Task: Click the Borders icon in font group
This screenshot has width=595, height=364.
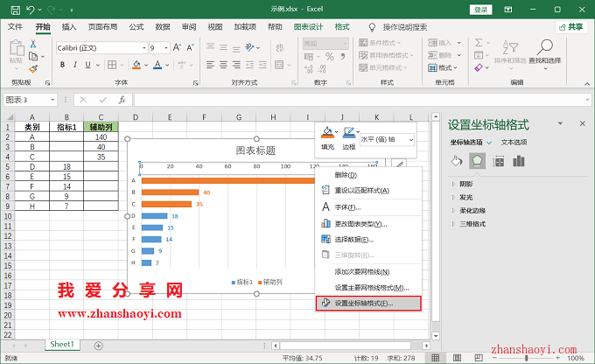Action: coord(112,65)
